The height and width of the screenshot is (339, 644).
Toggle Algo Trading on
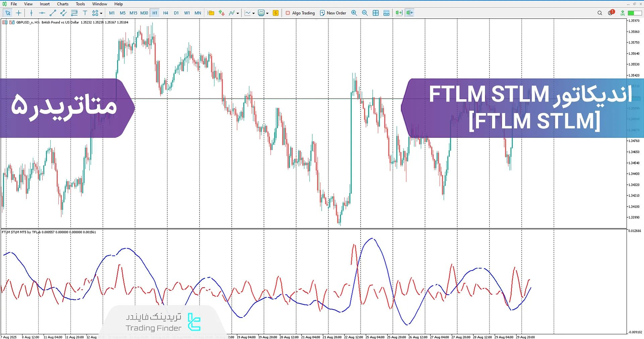coord(300,13)
